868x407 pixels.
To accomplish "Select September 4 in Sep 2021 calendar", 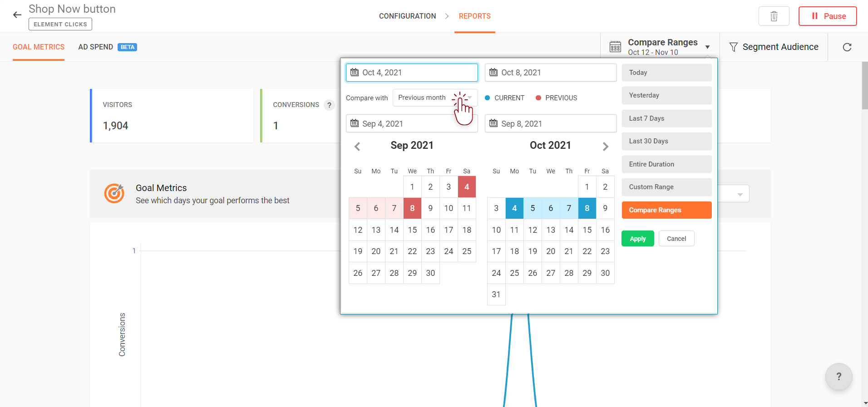I will 467,187.
